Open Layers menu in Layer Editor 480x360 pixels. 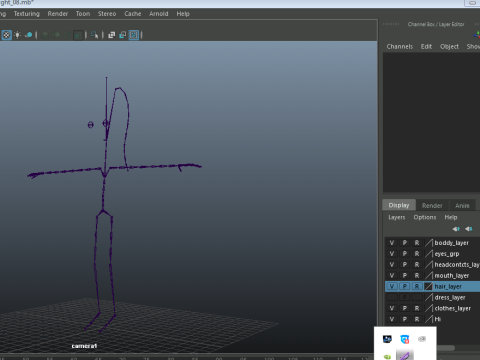coord(397,217)
